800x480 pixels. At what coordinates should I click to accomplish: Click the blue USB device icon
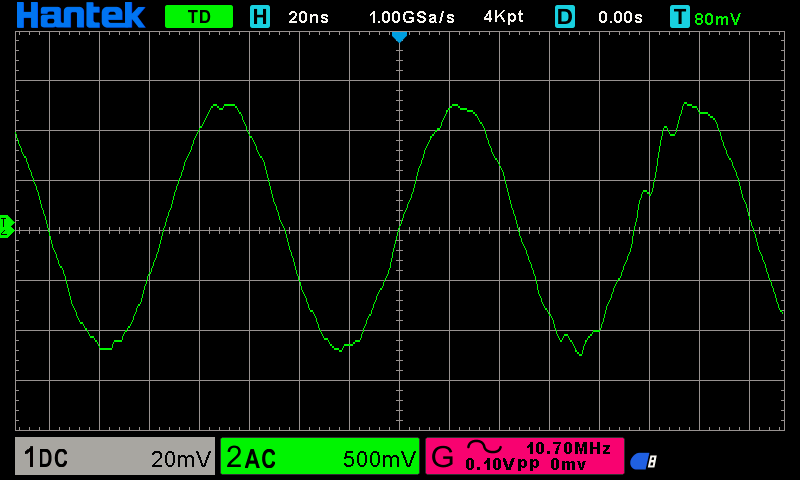click(643, 461)
